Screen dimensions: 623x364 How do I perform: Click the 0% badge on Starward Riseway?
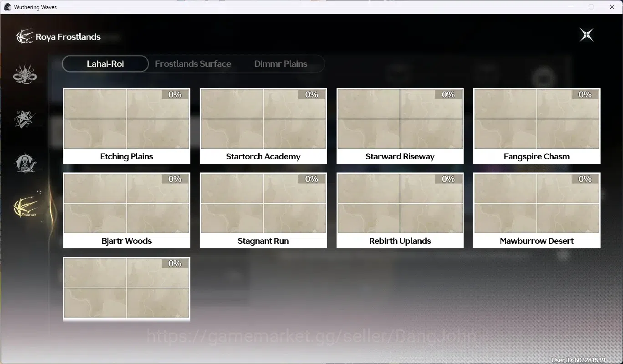[x=449, y=95]
